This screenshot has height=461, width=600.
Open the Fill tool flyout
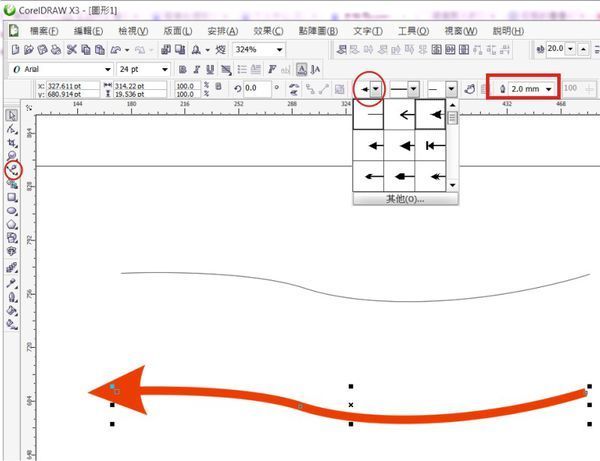[x=12, y=311]
